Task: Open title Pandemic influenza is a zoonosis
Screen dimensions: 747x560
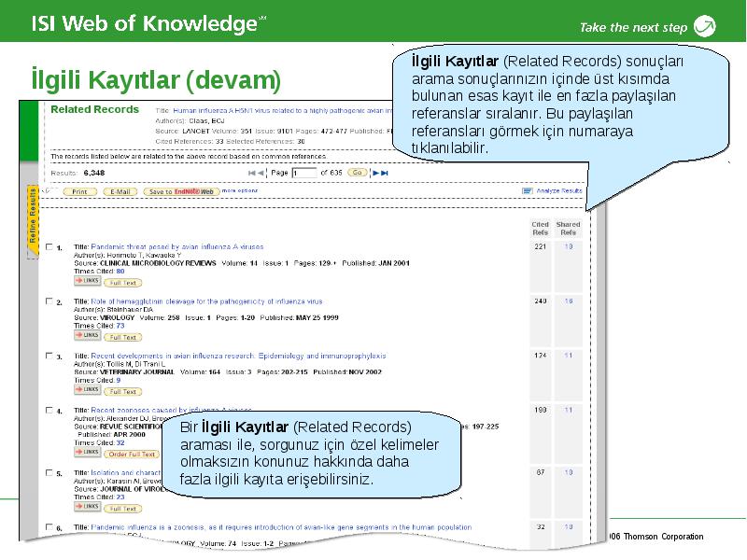Action: 281,527
